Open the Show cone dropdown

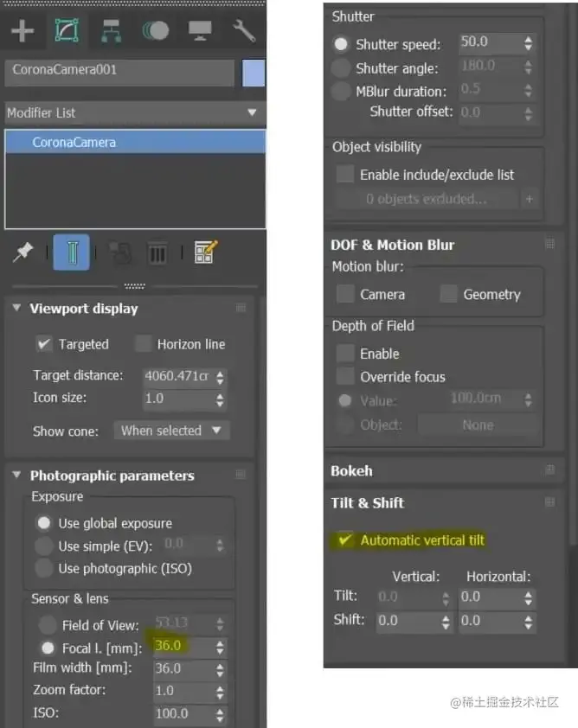(x=172, y=431)
